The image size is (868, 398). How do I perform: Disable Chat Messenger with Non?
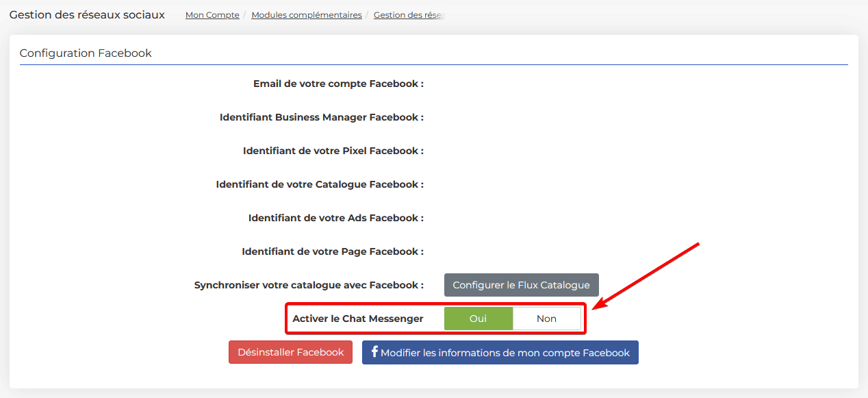[546, 319]
